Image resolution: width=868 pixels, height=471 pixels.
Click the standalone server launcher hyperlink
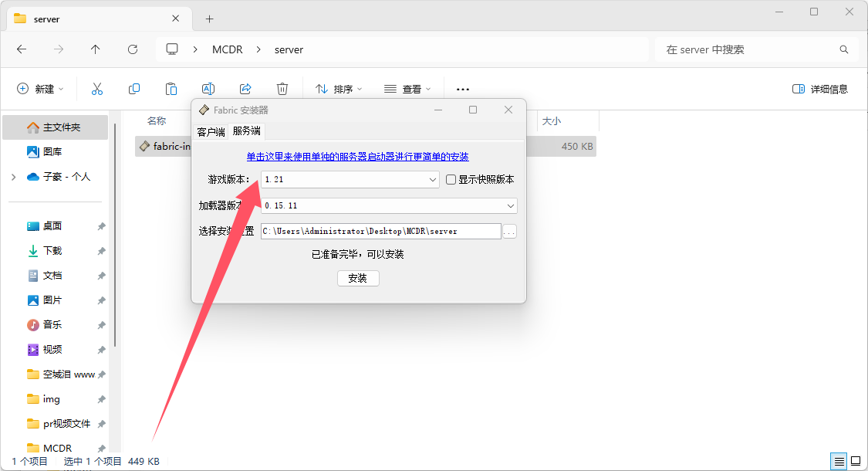point(357,157)
